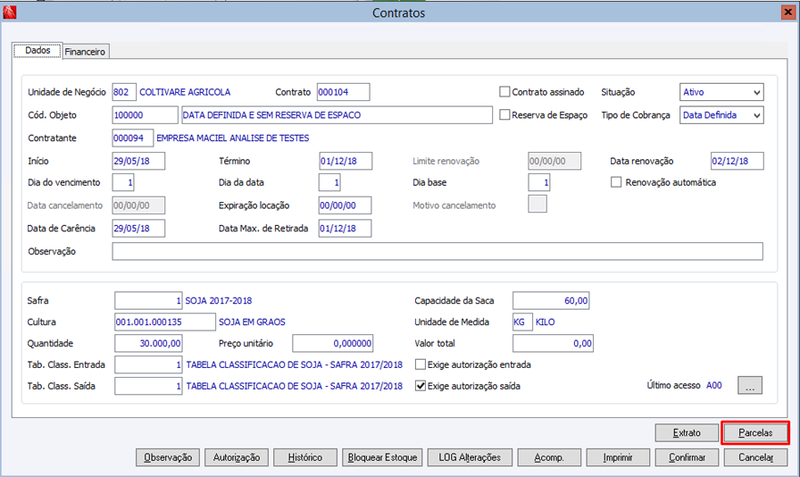Open the Tipo de Cobrança dropdown
Image resolution: width=800 pixels, height=477 pixels.
pos(721,115)
